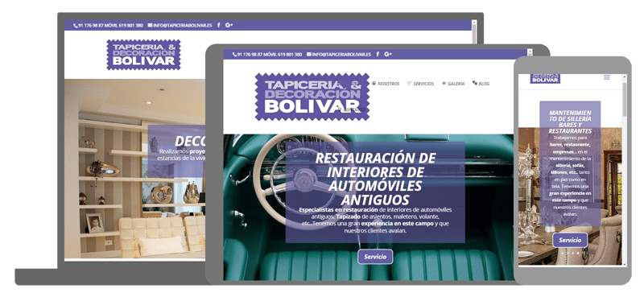
Task: Open Facebook icon in laptop top bar
Action: pyautogui.click(x=218, y=25)
